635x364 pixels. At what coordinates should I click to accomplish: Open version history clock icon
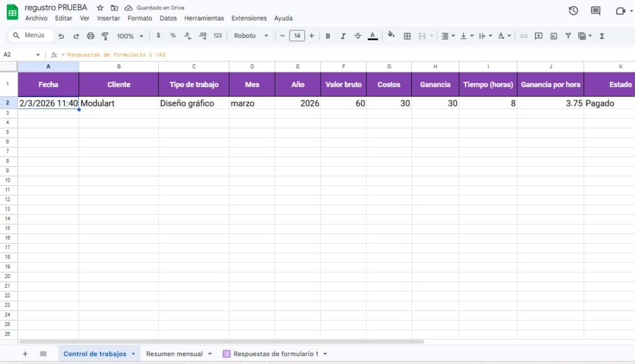tap(573, 11)
